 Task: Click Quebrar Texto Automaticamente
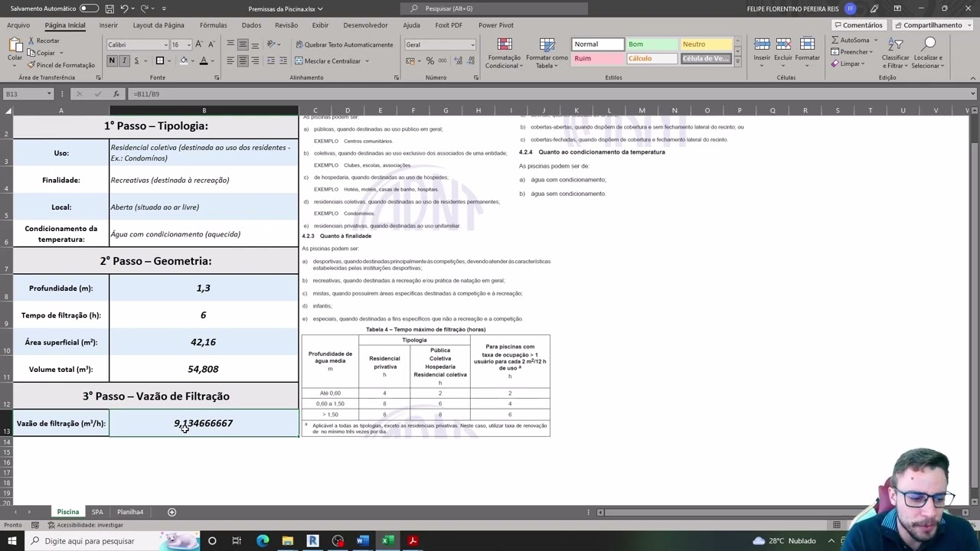click(x=344, y=44)
